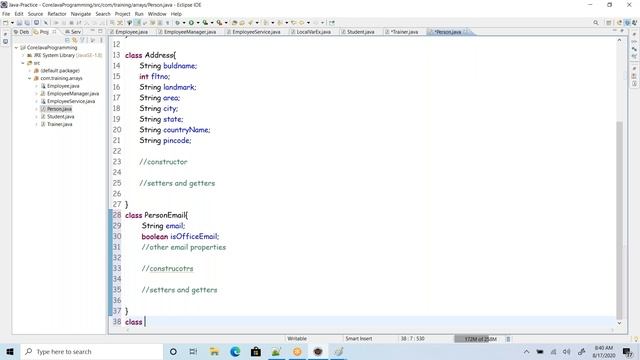
Task: Open the Search menu
Action: click(x=103, y=14)
